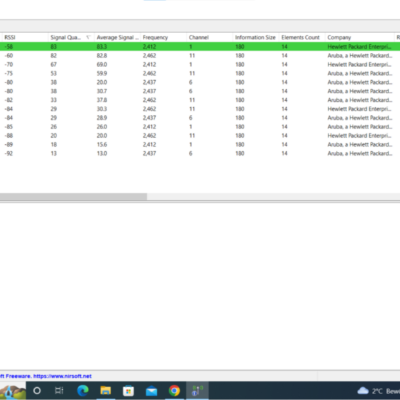Open File Explorer from the taskbar
Image resolution: width=400 pixels, height=400 pixels.
(x=106, y=390)
